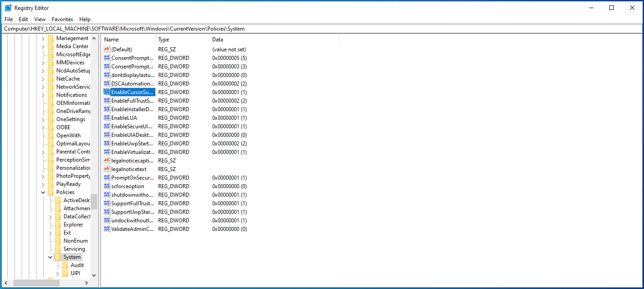
Task: Click the PromptOnSecur... DWORD icon
Action: click(x=107, y=177)
